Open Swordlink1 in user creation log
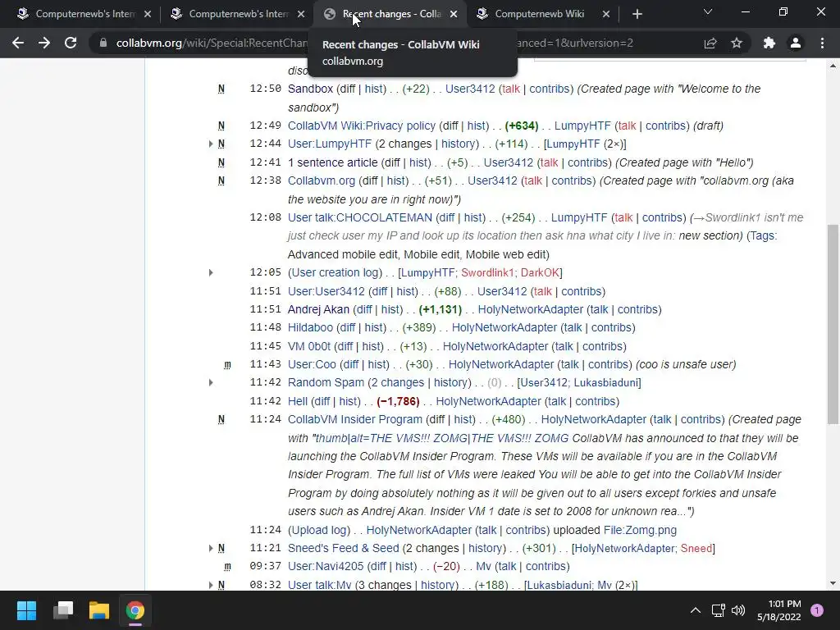 [x=487, y=272]
